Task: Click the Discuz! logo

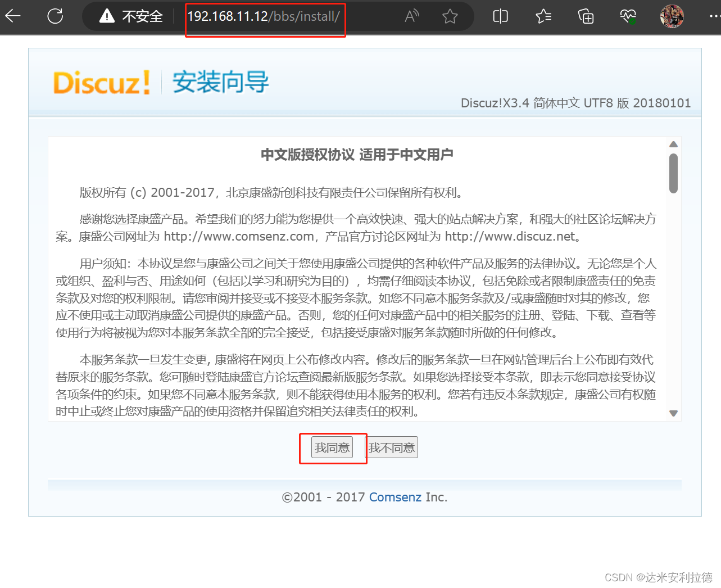Action: 102,83
